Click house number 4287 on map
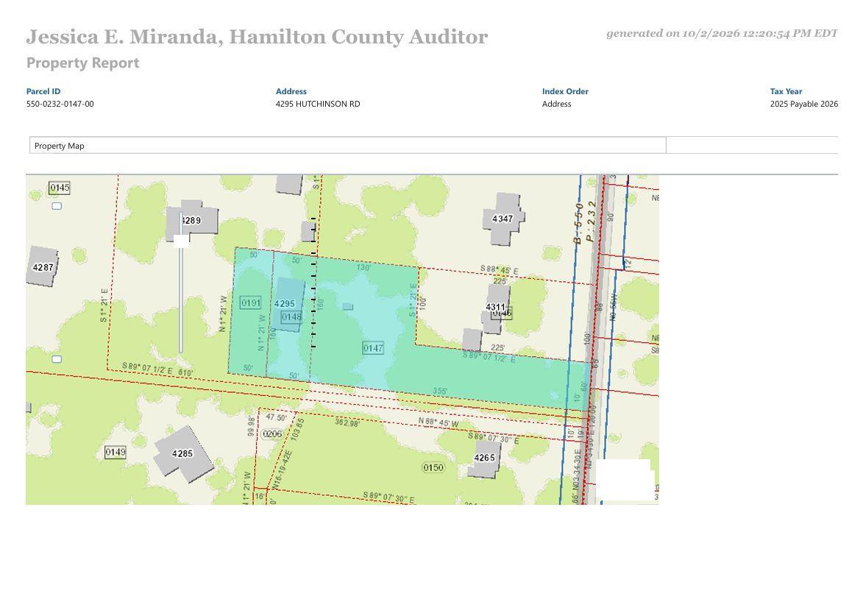This screenshot has width=863, height=616. tap(43, 268)
